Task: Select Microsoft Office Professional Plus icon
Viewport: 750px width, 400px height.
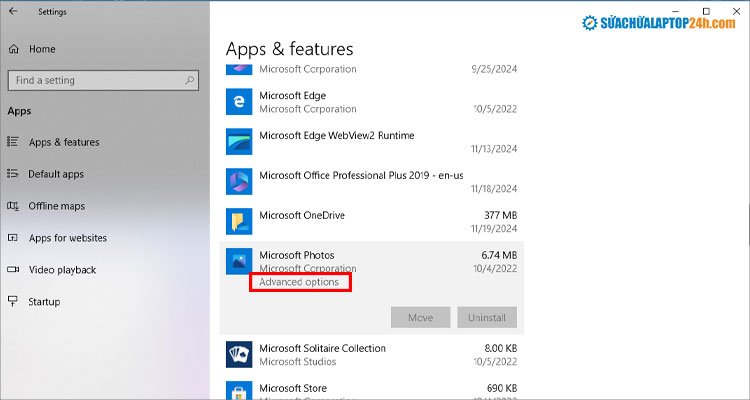Action: (x=239, y=181)
